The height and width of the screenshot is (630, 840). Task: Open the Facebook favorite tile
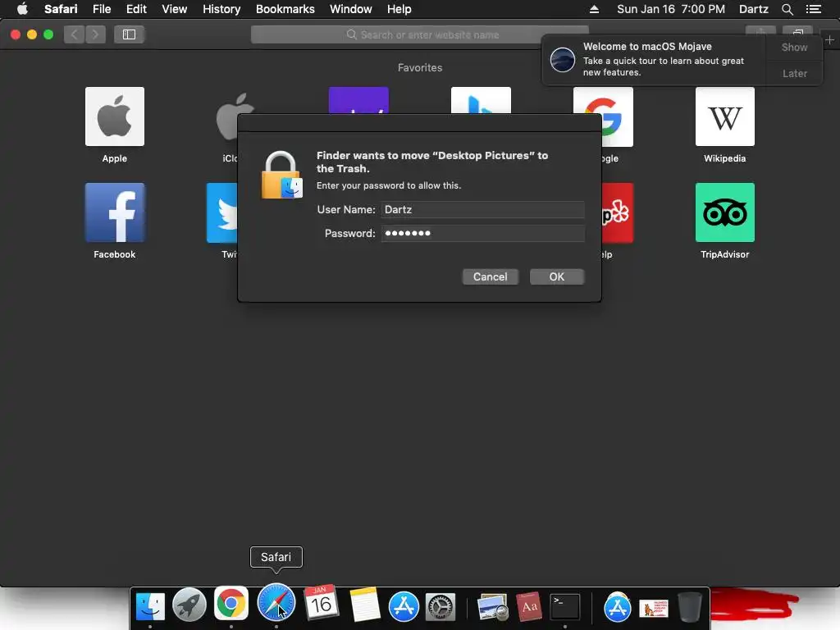[x=115, y=212]
